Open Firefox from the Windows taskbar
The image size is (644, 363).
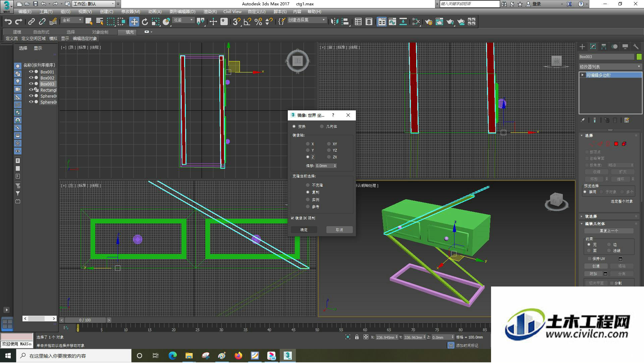pos(238,356)
